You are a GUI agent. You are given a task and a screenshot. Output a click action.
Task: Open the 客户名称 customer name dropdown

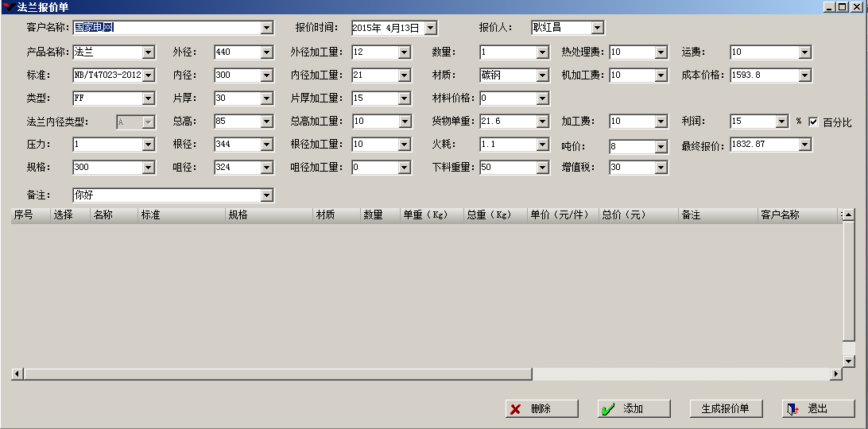coord(267,28)
